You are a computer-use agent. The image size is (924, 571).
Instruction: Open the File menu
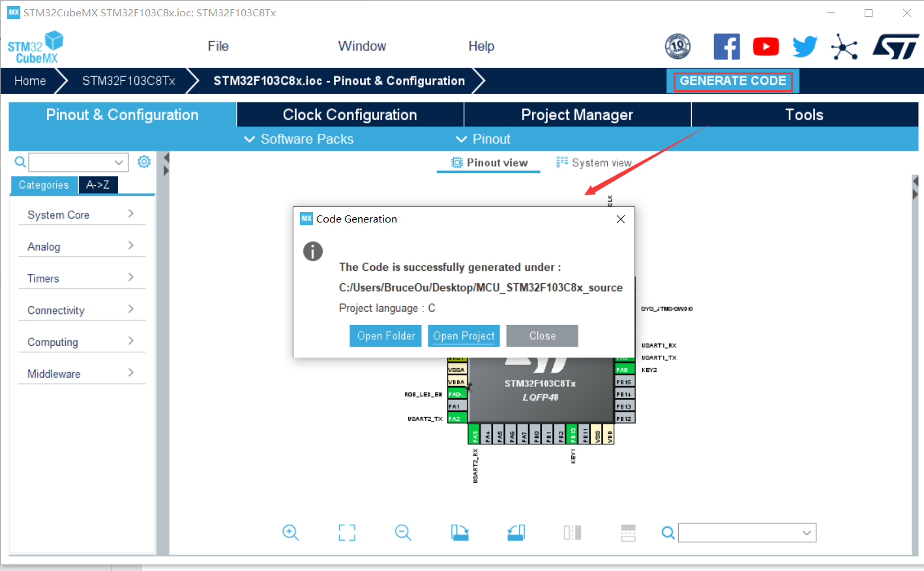(218, 46)
